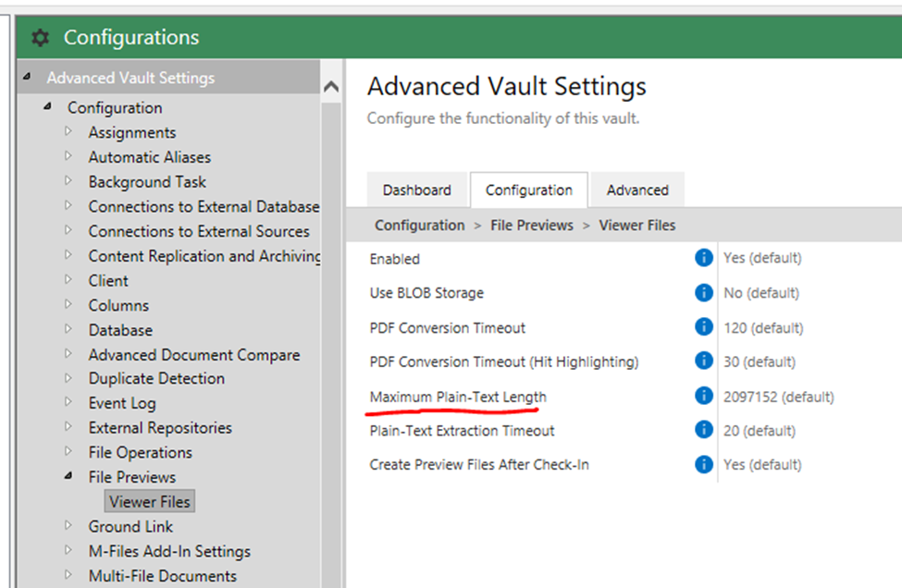The width and height of the screenshot is (902, 588).
Task: Expand Content Replication and Archiving arrow
Action: (68, 255)
